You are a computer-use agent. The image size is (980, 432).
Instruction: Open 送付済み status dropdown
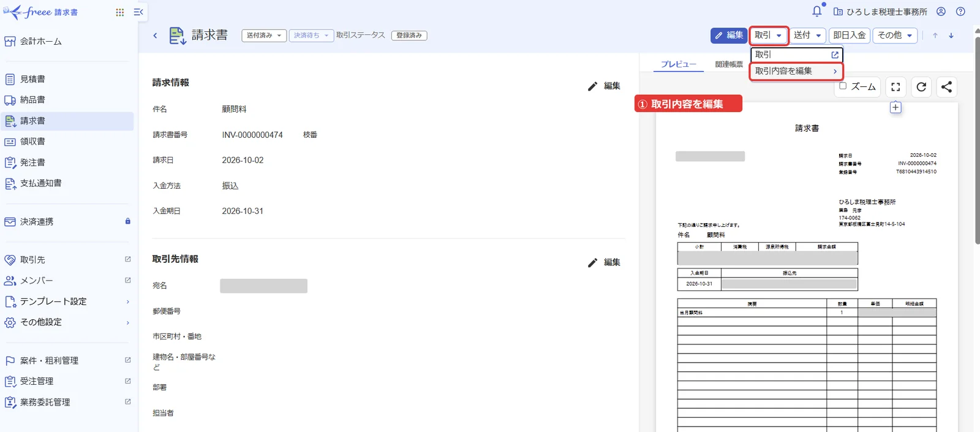(x=264, y=36)
